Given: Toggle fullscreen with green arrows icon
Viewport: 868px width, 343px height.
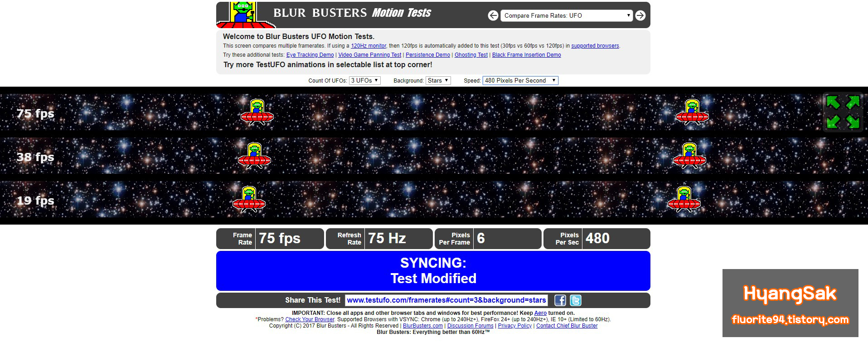Looking at the screenshot, I should point(843,112).
